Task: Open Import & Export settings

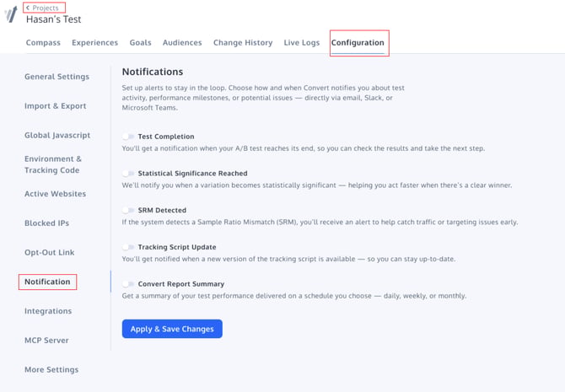Action: [56, 106]
